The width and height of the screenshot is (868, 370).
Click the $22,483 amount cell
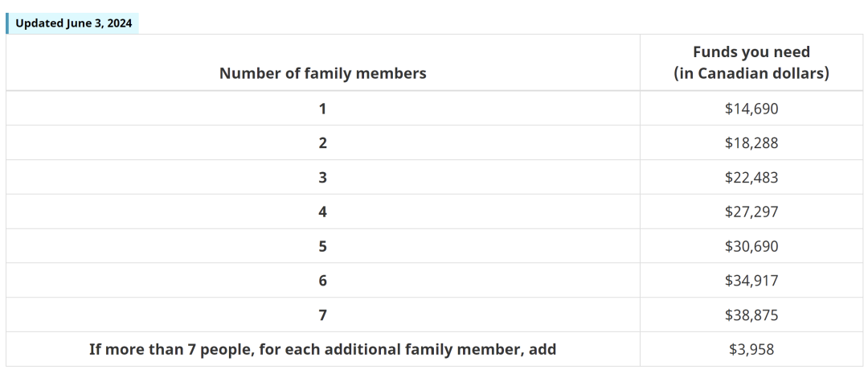[x=751, y=177]
